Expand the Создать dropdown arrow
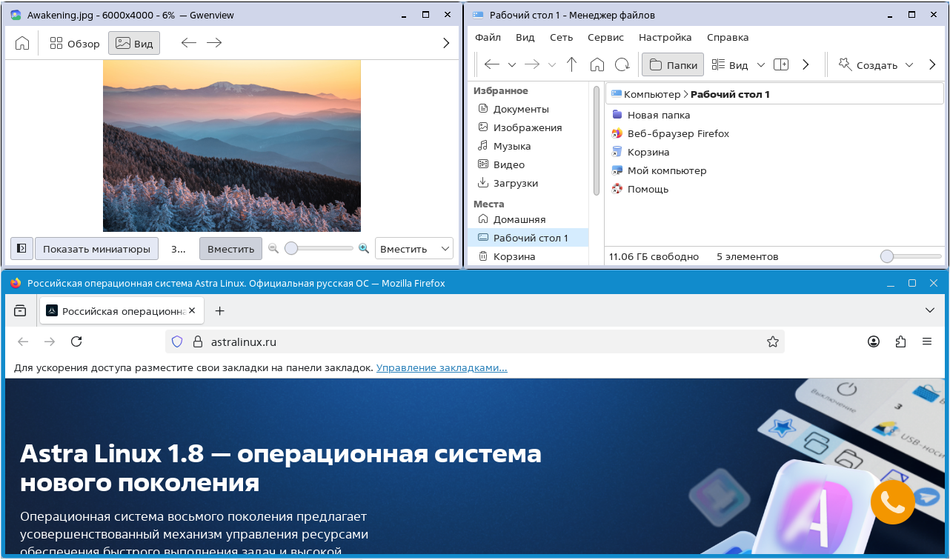The image size is (950, 560). pyautogui.click(x=909, y=65)
